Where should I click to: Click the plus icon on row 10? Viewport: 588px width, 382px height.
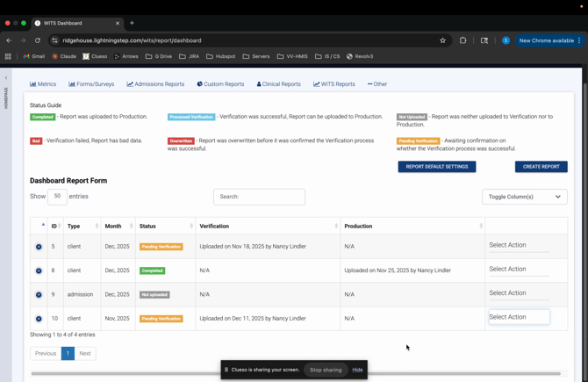[x=39, y=319]
